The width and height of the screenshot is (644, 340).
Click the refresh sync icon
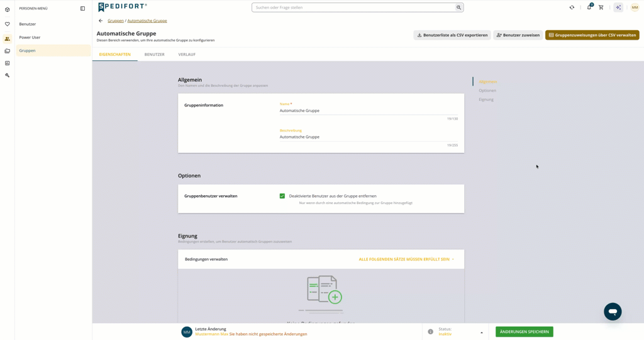572,8
